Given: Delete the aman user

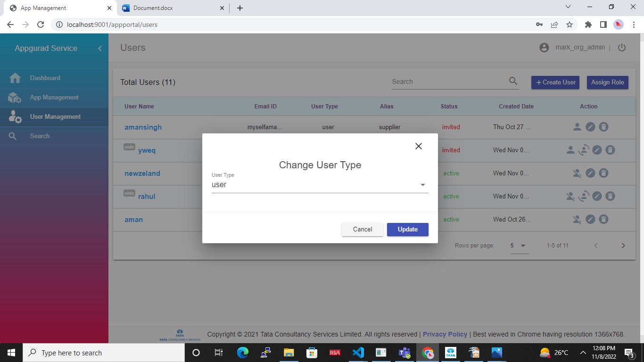Looking at the screenshot, I should [x=603, y=219].
